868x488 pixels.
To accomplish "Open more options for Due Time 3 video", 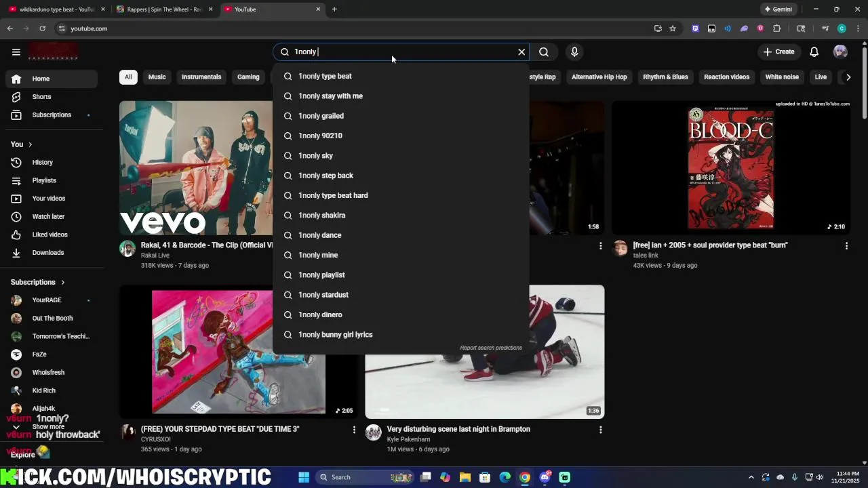I will (354, 430).
